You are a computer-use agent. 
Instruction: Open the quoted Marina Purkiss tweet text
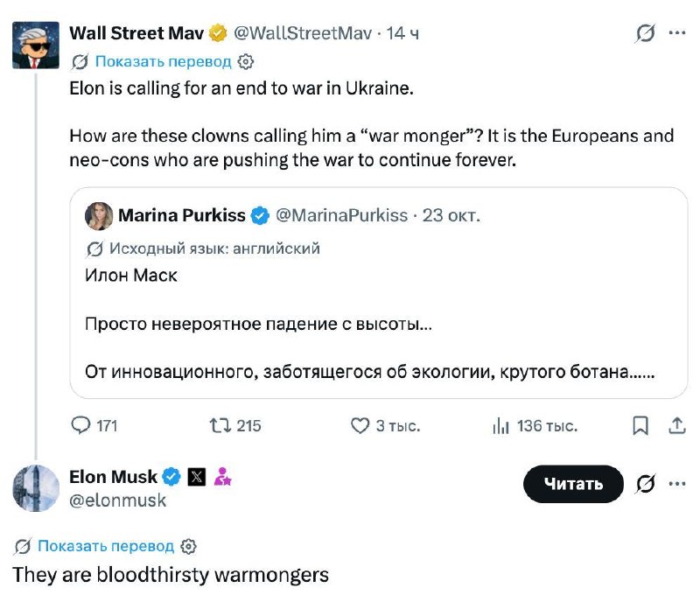tap(369, 324)
